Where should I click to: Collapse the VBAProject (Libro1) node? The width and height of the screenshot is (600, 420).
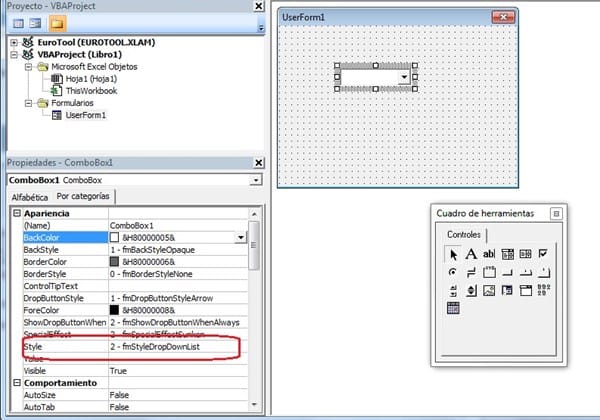[14, 55]
